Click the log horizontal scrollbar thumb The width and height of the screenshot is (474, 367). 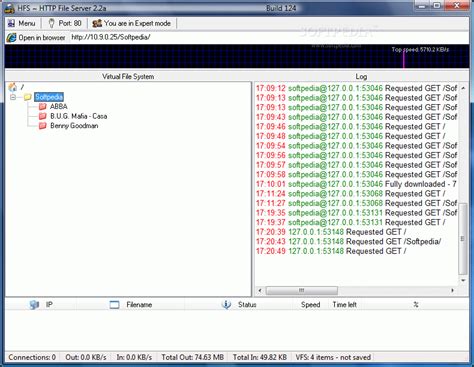302,291
